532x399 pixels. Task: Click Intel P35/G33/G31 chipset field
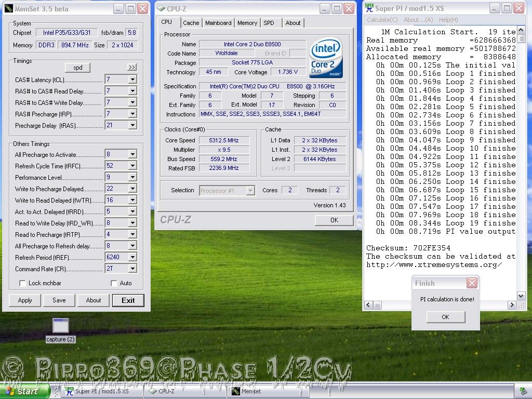(x=67, y=33)
